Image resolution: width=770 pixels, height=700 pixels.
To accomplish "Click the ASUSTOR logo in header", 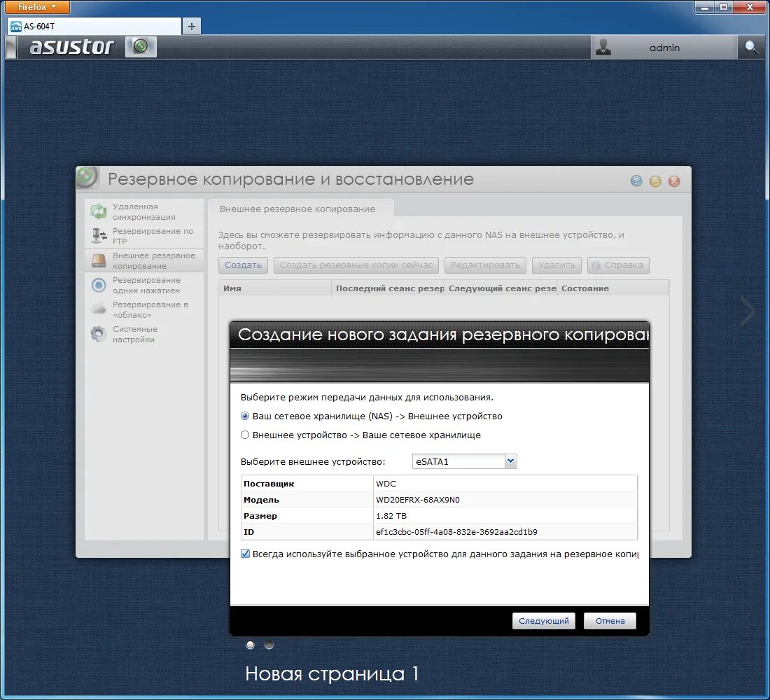I will pos(71,47).
